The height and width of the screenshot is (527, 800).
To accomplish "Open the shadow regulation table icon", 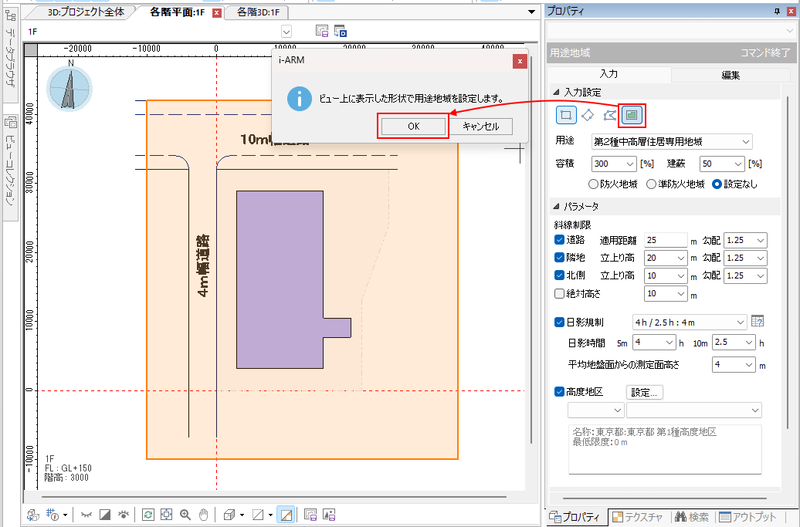I will click(758, 321).
